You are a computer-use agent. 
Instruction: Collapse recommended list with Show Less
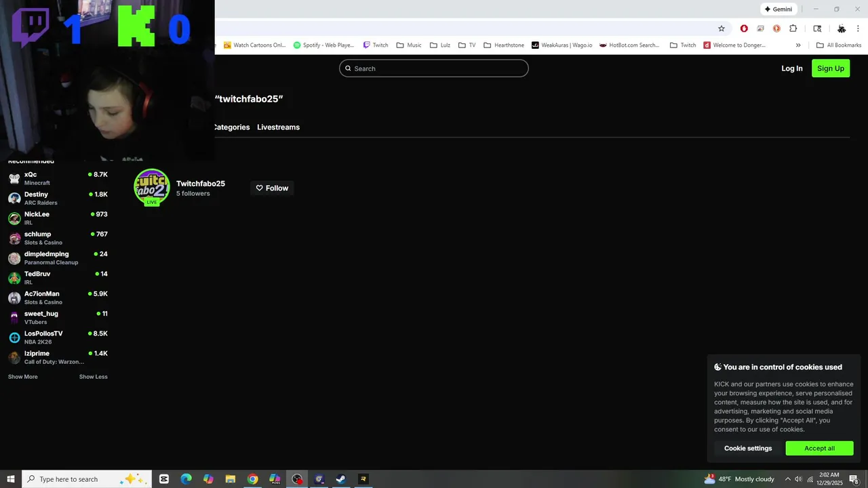coord(94,377)
